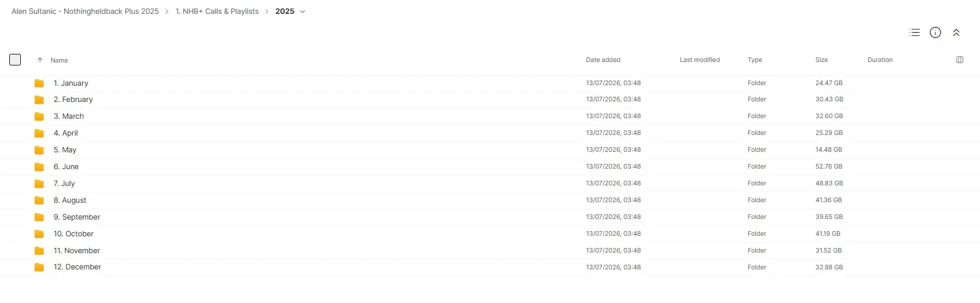Go to NHB+ Calls & Playlists breadcrumb
Screen dimensions: 980x303
coord(217,11)
